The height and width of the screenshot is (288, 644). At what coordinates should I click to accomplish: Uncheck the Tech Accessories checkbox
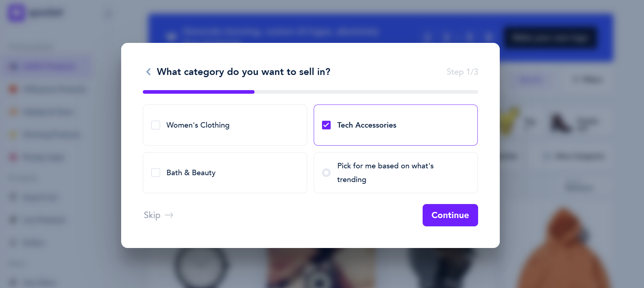(x=326, y=125)
